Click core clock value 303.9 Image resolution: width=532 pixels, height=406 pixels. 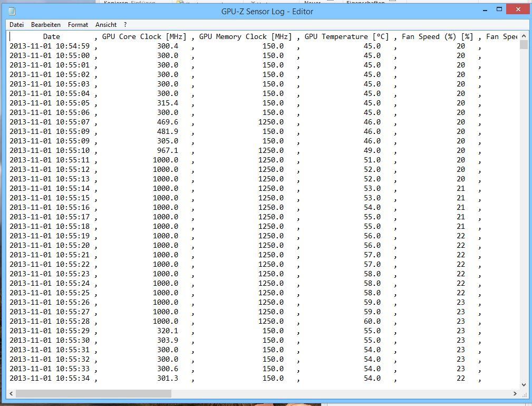[x=168, y=340]
